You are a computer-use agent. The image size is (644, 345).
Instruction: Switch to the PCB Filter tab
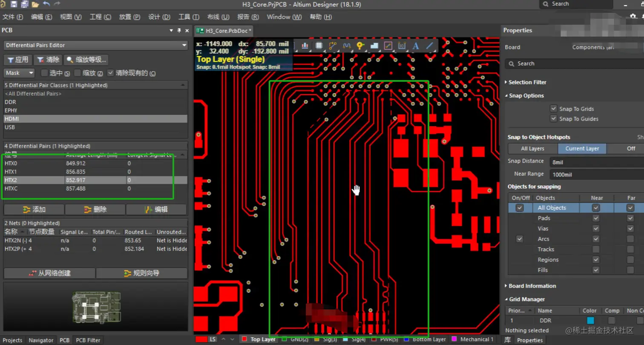click(88, 340)
